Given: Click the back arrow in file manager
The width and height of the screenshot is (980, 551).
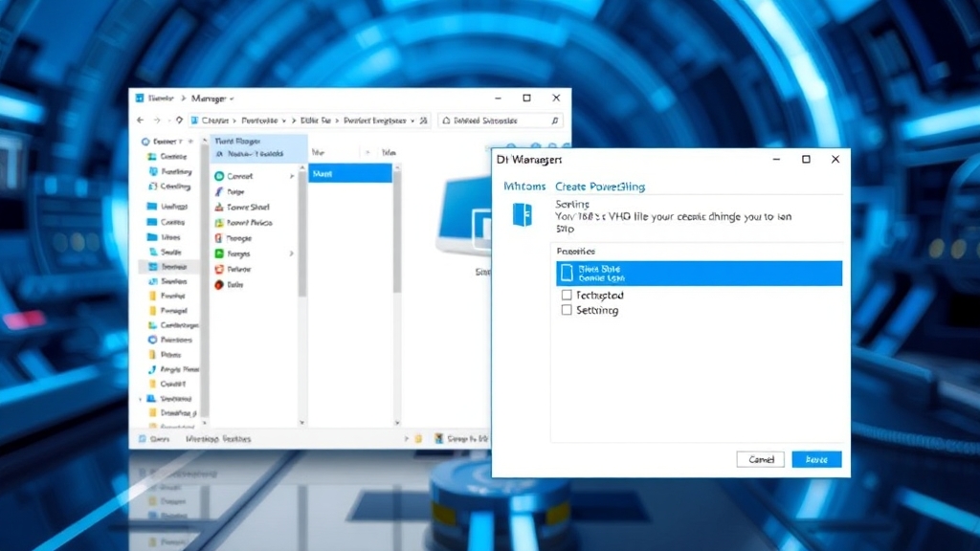Looking at the screenshot, I should point(142,121).
